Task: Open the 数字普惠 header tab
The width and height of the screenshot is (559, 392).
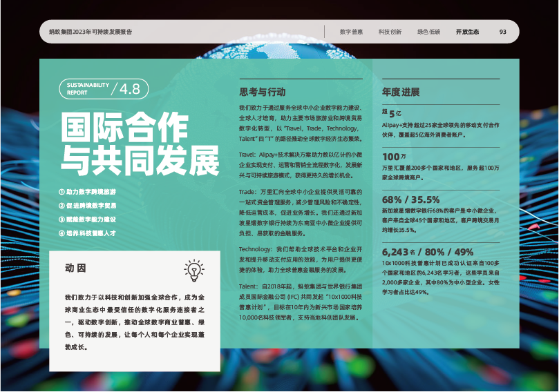Action: 351,32
